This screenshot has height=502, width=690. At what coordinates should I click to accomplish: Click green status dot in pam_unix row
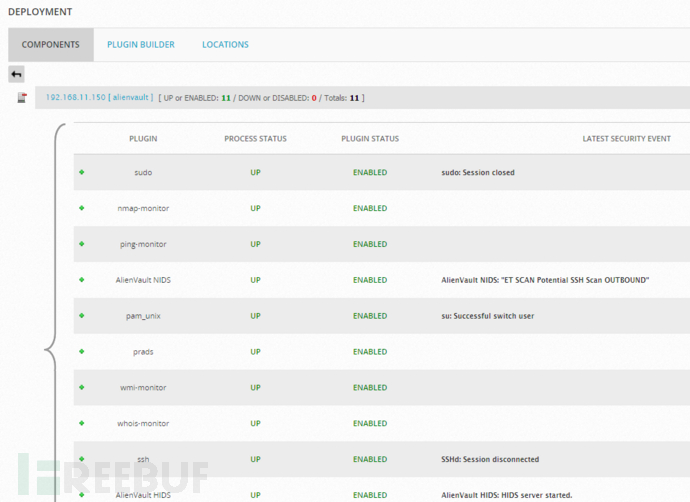pos(81,315)
